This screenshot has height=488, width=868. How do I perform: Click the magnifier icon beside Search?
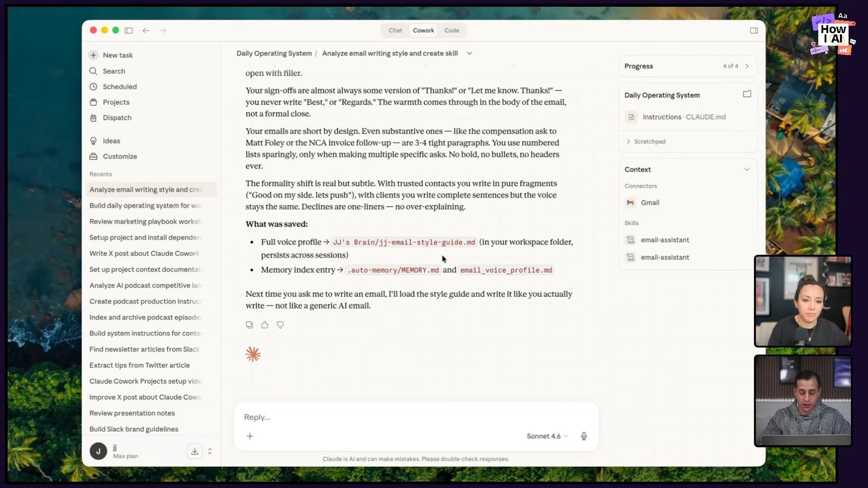coord(93,71)
